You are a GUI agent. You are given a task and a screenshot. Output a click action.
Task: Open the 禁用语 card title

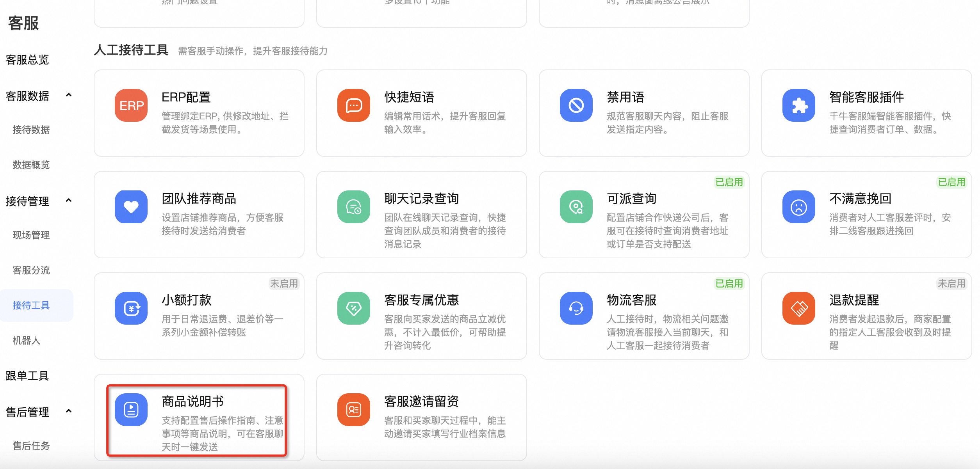(x=625, y=97)
